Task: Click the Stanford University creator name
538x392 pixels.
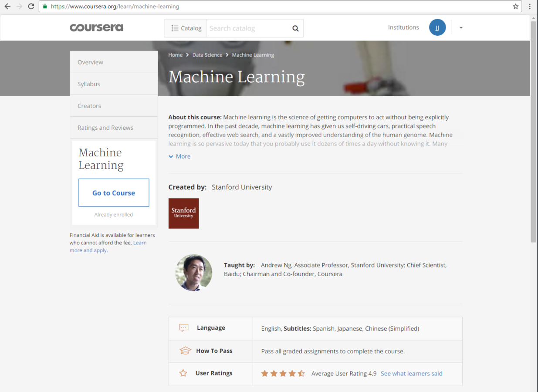Action: click(x=242, y=187)
